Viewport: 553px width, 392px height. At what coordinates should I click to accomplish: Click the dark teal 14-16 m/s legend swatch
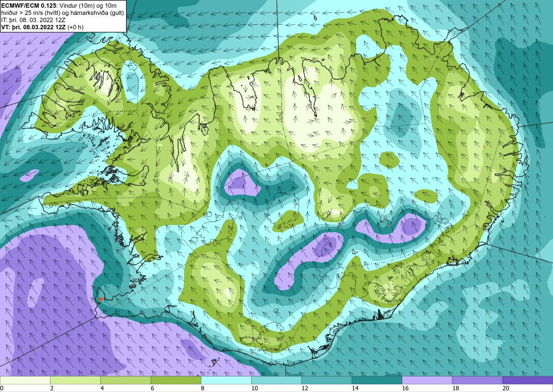377,380
